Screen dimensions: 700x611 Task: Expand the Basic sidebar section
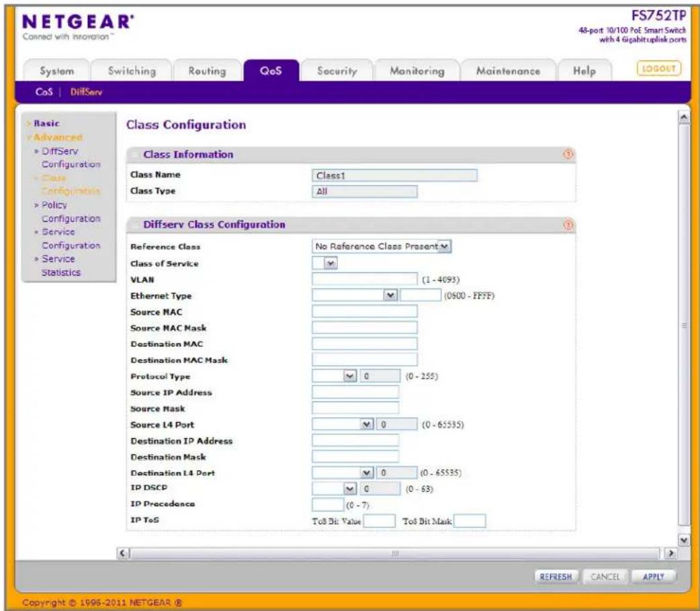pyautogui.click(x=46, y=123)
